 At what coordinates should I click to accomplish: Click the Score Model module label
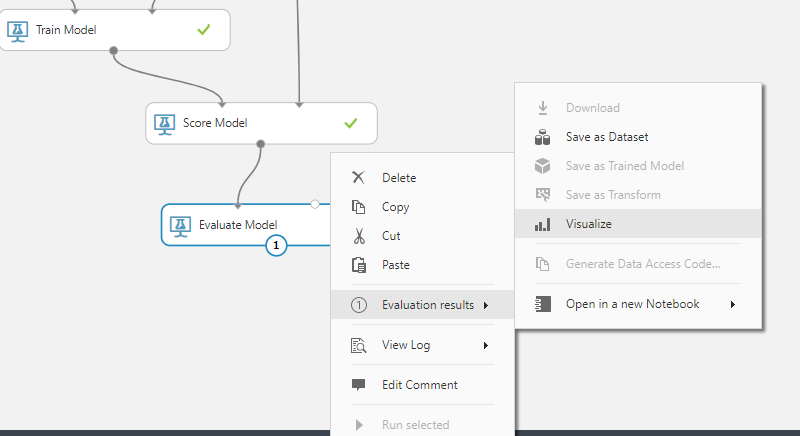tap(215, 123)
